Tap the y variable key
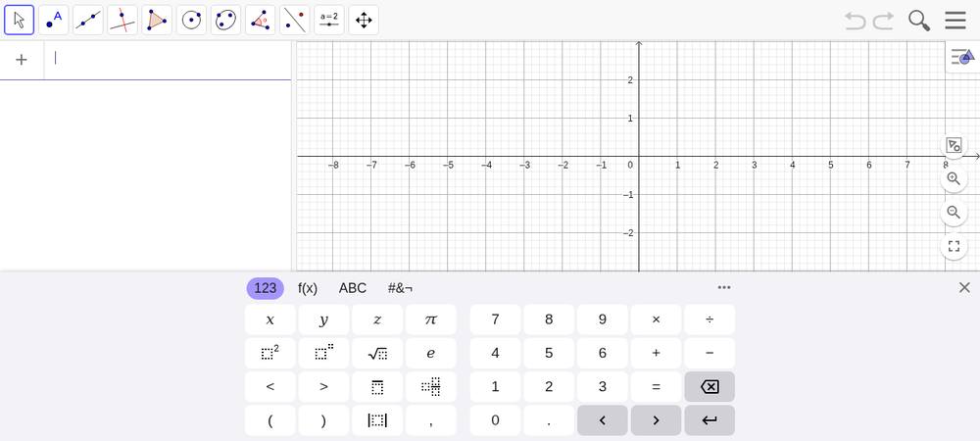980x441 pixels. (x=323, y=319)
